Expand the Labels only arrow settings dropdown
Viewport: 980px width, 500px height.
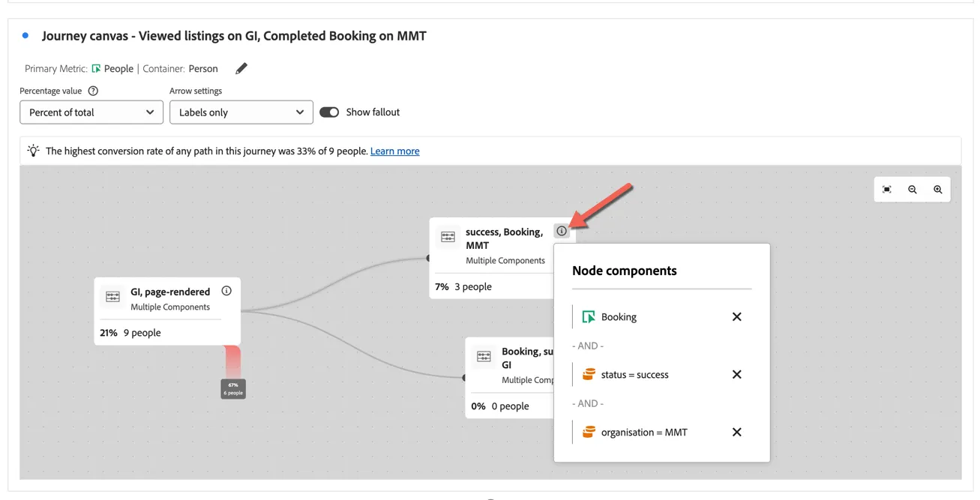coord(241,112)
